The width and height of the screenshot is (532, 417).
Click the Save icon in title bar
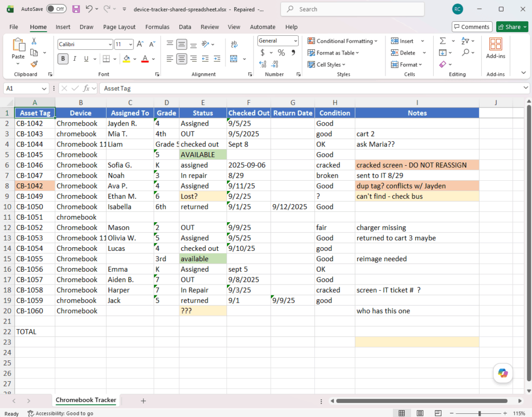(x=76, y=9)
